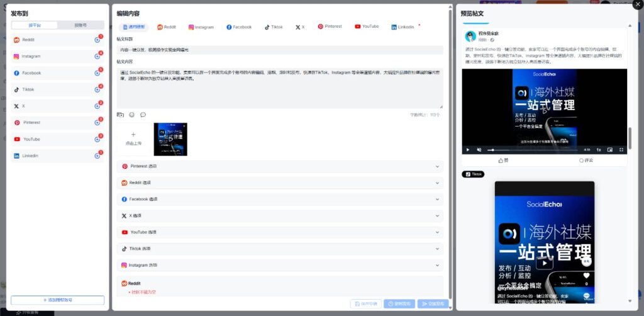644x316 pixels.
Task: Click the media library icon below the text area
Action: (x=120, y=115)
